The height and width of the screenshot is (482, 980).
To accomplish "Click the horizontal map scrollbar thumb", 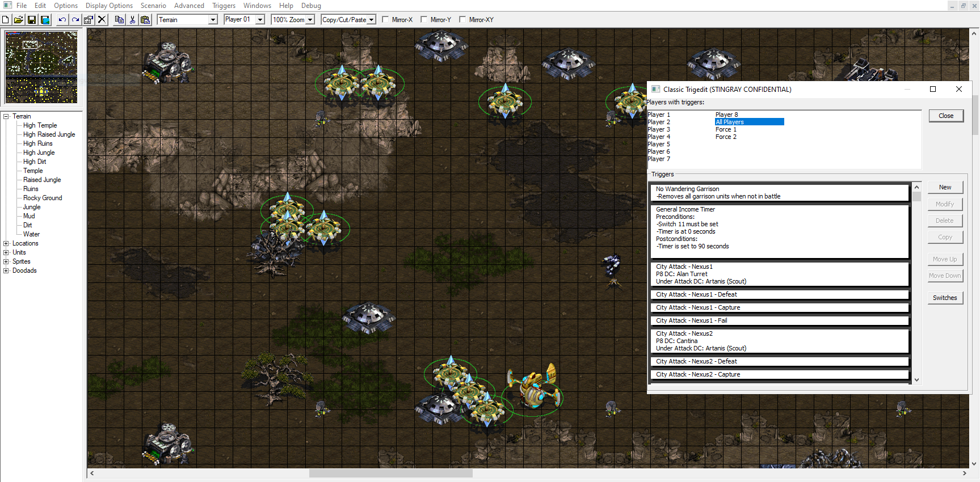I will [390, 473].
